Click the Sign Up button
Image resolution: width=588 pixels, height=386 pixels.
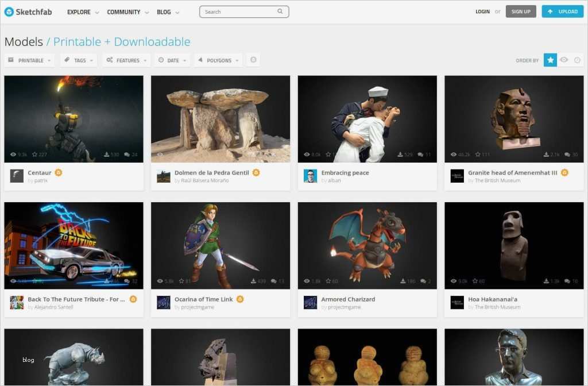(x=521, y=11)
